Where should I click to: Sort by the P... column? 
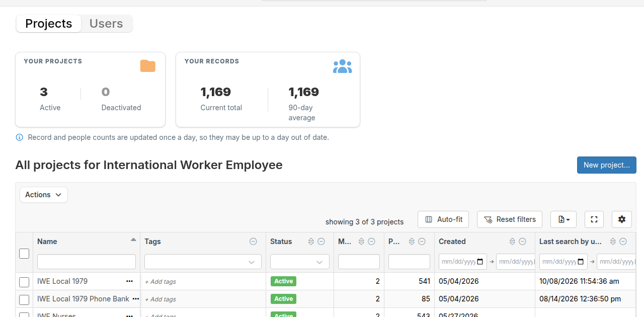(x=412, y=242)
